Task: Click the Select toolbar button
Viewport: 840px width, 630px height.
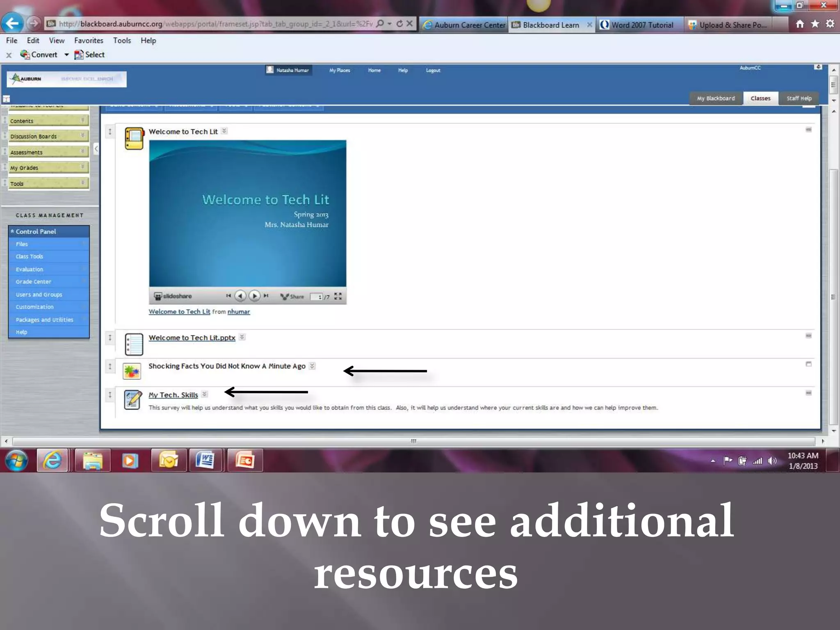Action: (89, 55)
